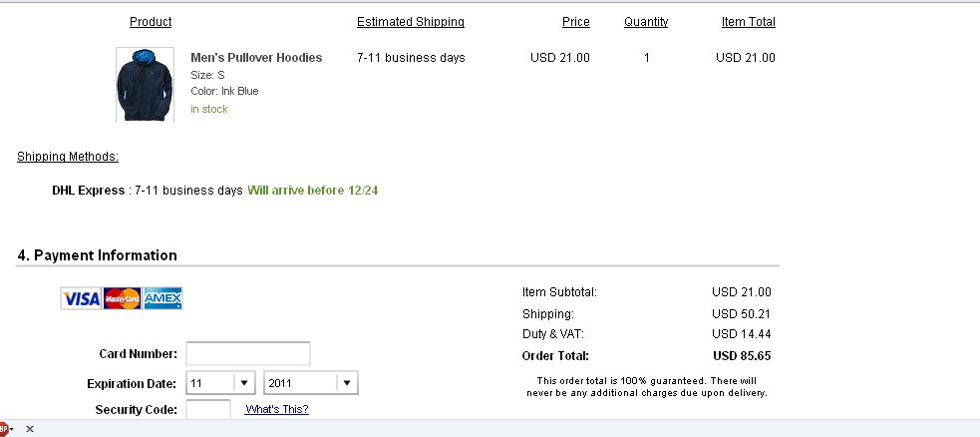Expand the expiration month dropdown
This screenshot has width=980, height=437.
tap(220, 383)
